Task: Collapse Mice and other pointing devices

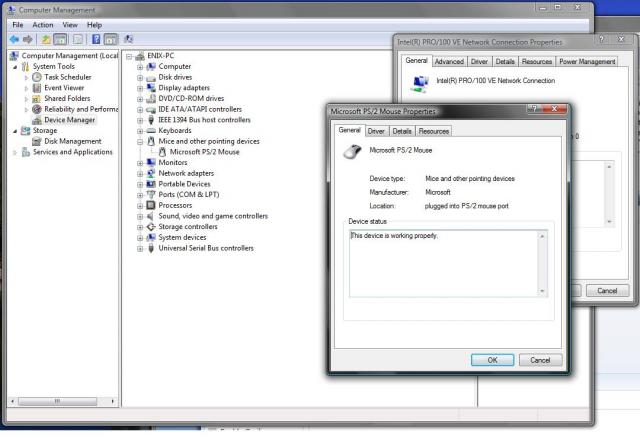Action: coord(140,142)
